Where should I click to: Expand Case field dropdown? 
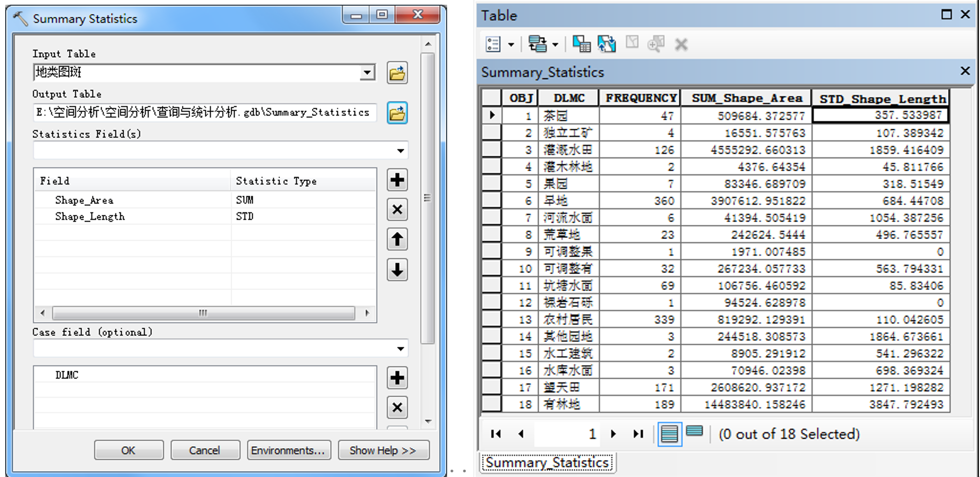(x=401, y=348)
